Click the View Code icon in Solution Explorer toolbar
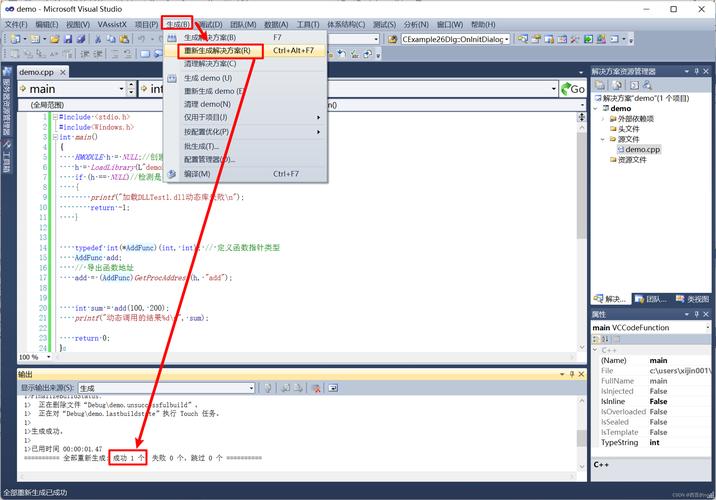 634,85
